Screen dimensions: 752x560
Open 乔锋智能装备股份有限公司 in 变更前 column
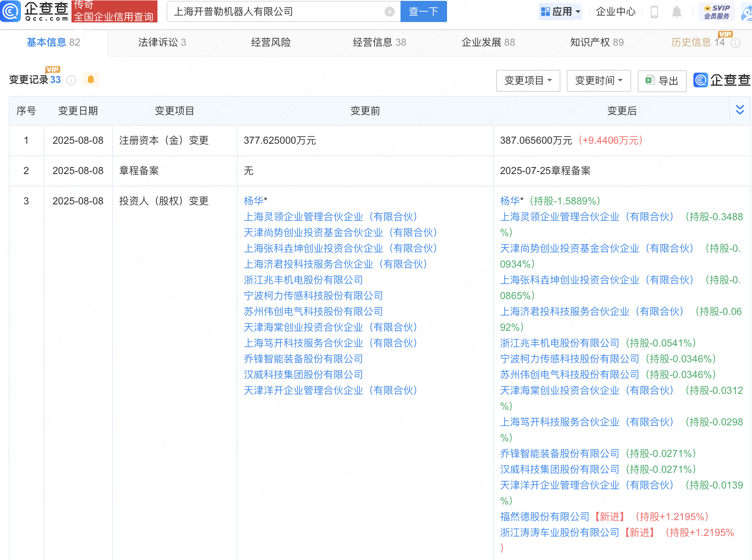[303, 359]
